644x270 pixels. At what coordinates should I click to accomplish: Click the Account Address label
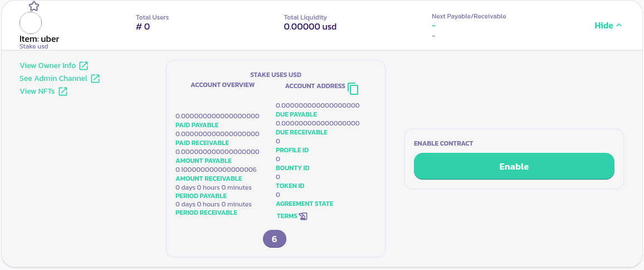[x=315, y=86]
